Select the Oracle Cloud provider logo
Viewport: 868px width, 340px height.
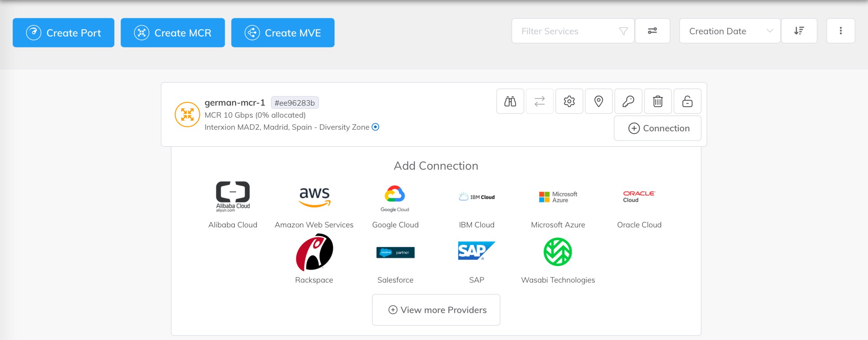(639, 197)
